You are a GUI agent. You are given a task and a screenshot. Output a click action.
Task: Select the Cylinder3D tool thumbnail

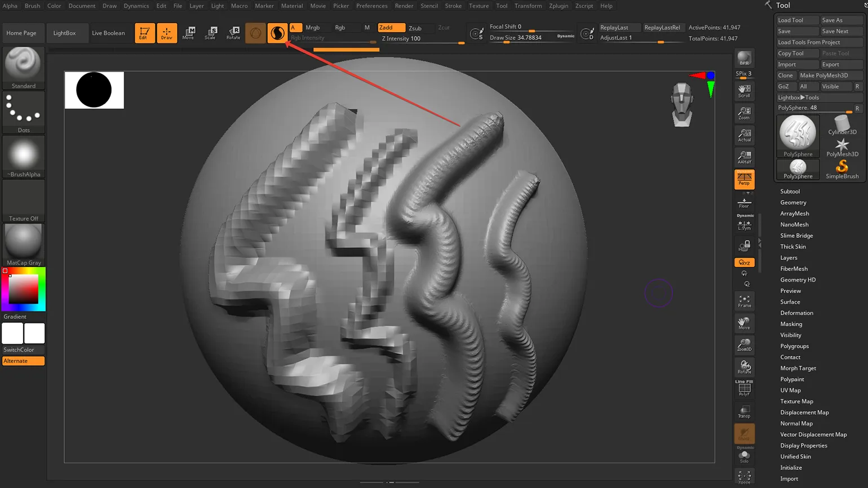[x=842, y=125]
